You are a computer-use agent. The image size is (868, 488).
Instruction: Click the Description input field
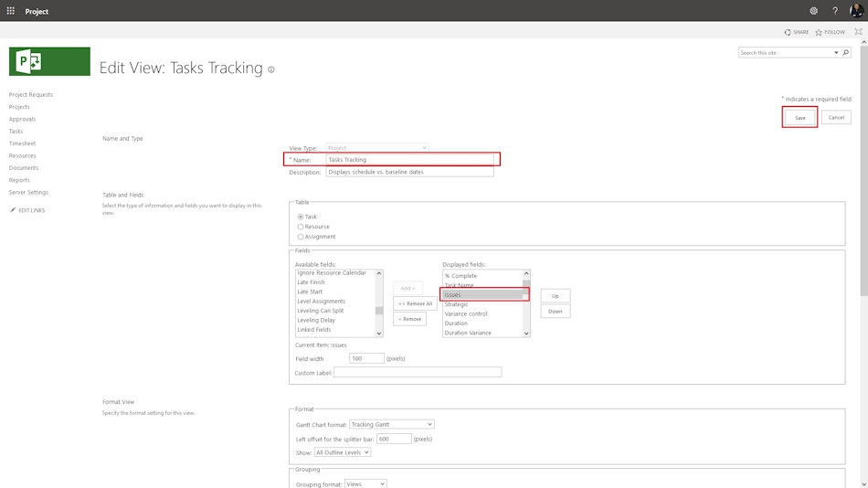pos(409,173)
